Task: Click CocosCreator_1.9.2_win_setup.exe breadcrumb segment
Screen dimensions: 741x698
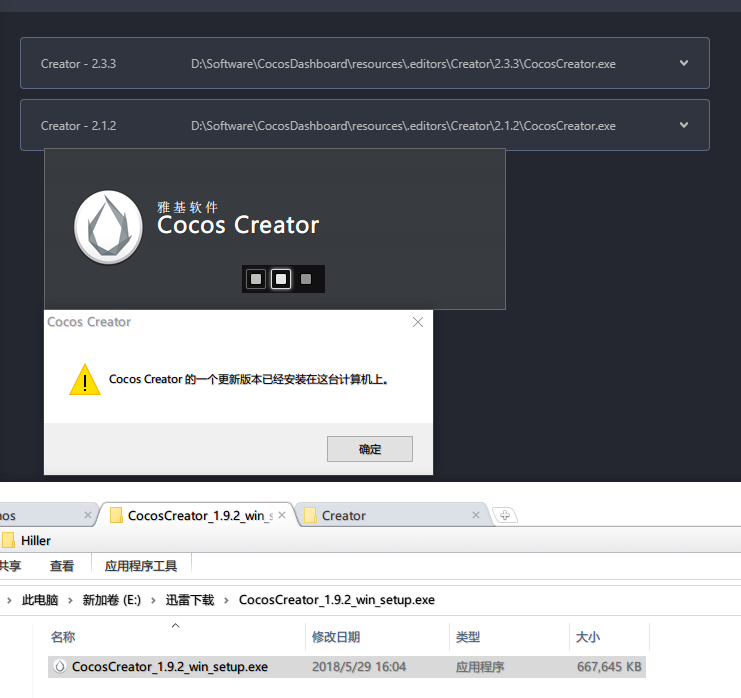Action: point(336,600)
